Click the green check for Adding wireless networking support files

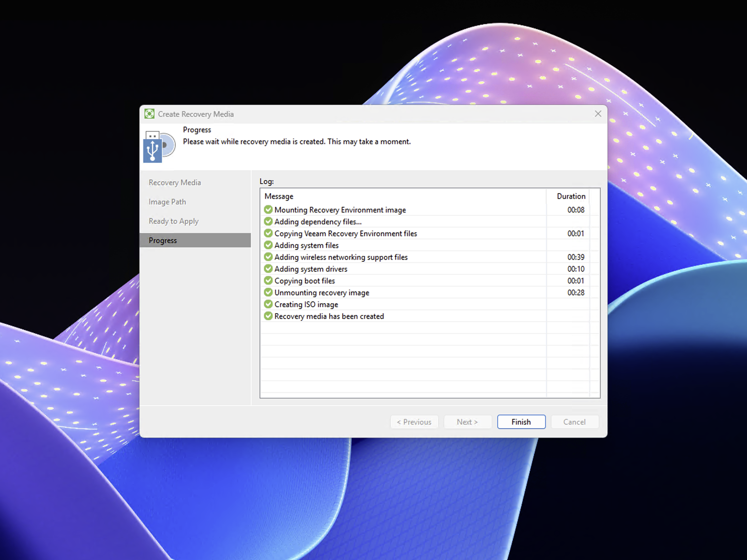pyautogui.click(x=268, y=257)
